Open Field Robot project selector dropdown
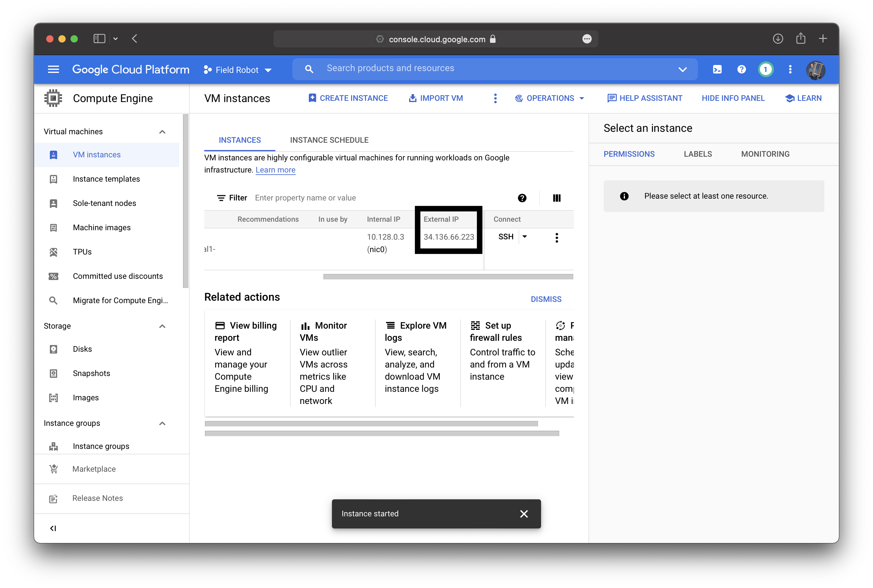Viewport: 873px width, 588px height. click(x=238, y=70)
